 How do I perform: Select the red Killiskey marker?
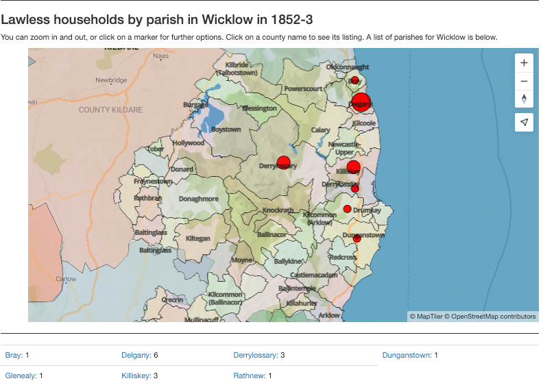[353, 167]
